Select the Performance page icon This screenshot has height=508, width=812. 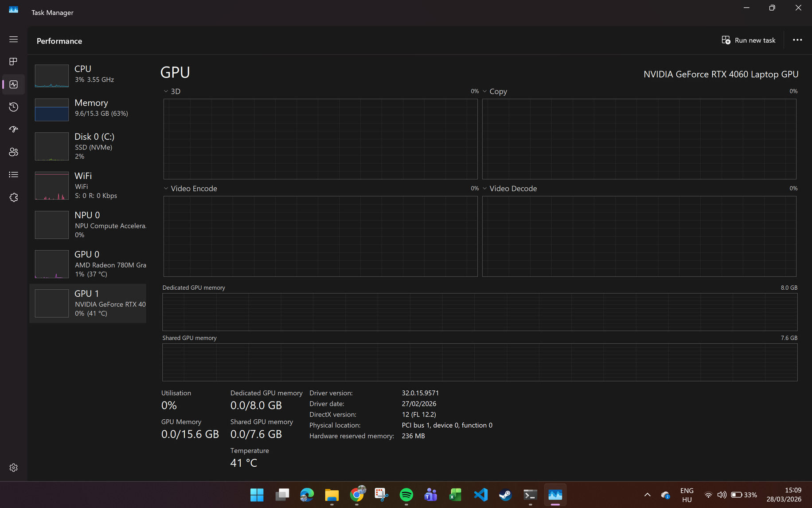point(14,84)
